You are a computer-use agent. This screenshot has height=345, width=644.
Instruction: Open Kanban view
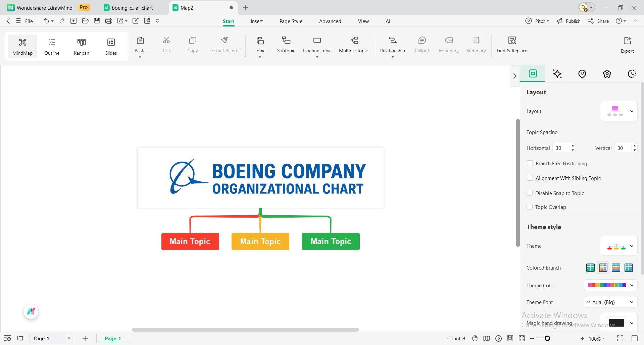click(x=81, y=46)
